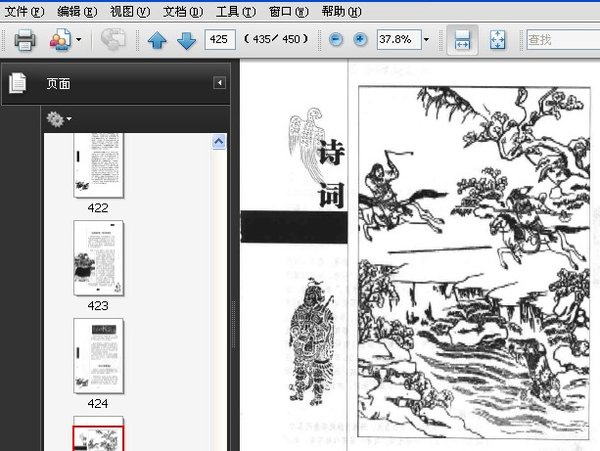Collapse the Pages navigation panel
Screen dimensions: 600x451
click(219, 83)
